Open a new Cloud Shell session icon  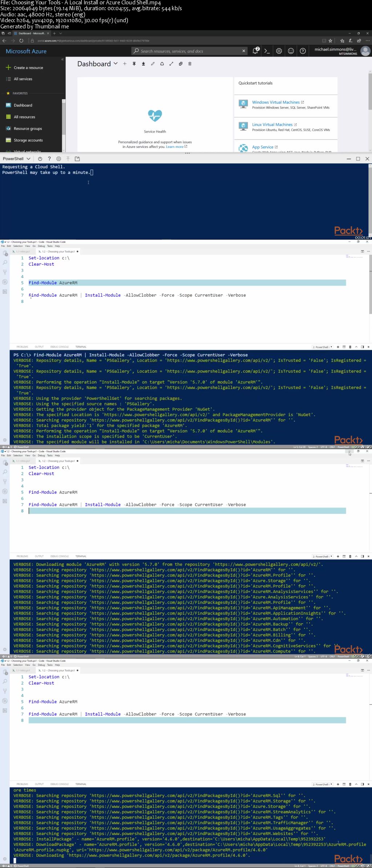[77, 159]
